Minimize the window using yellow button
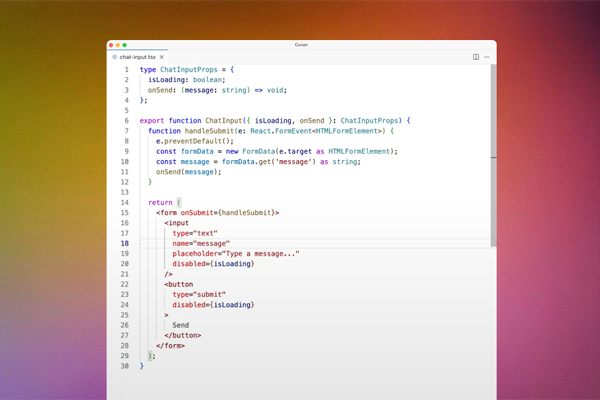600x400 pixels. (118, 45)
